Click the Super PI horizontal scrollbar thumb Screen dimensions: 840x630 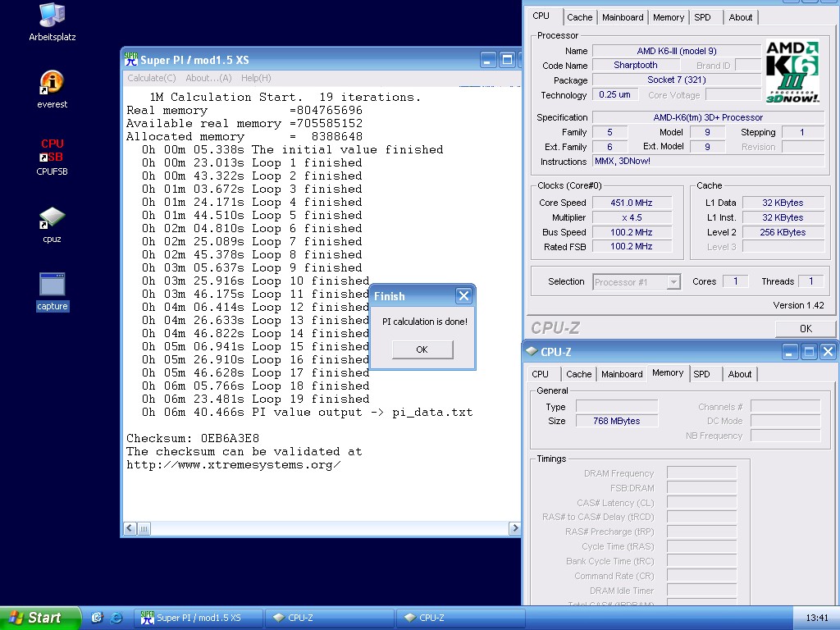tap(144, 528)
